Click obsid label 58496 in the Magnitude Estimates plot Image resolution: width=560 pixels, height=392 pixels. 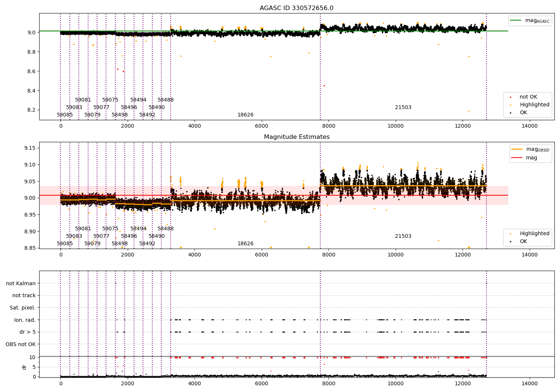[x=129, y=236]
